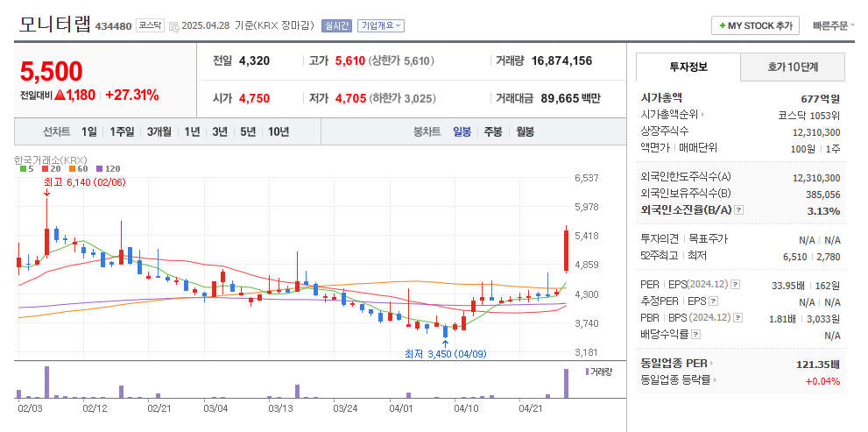The image size is (868, 432).
Task: Click the purple 120-day moving average swatch
Action: click(x=100, y=169)
